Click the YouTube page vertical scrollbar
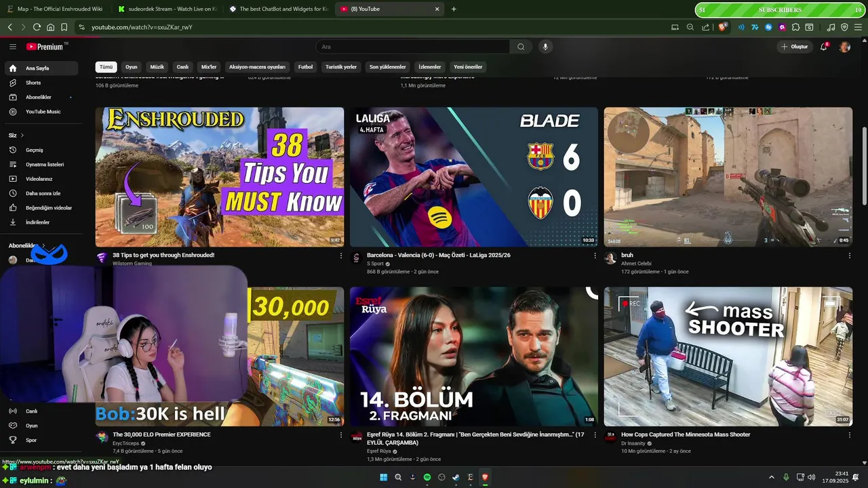 coord(864,166)
